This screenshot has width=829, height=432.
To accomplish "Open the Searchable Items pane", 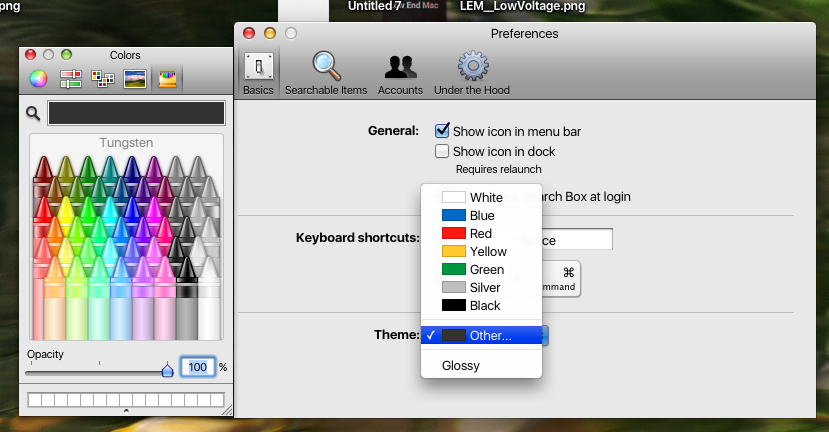I will coord(326,73).
